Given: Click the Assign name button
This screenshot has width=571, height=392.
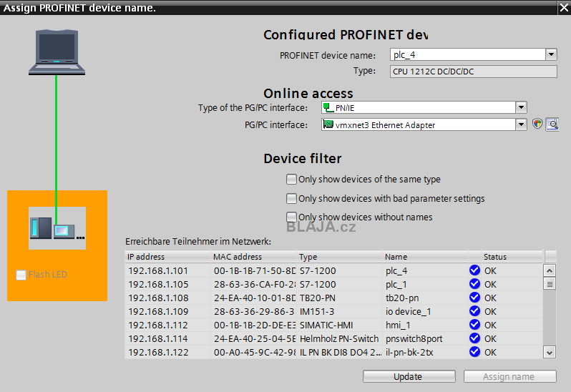Looking at the screenshot, I should coord(509,376).
